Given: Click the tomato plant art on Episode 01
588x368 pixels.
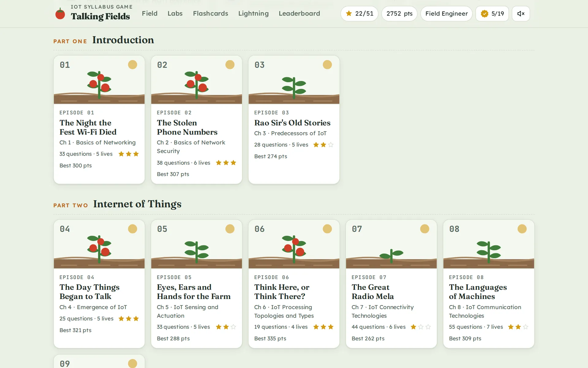Looking at the screenshot, I should tap(99, 85).
